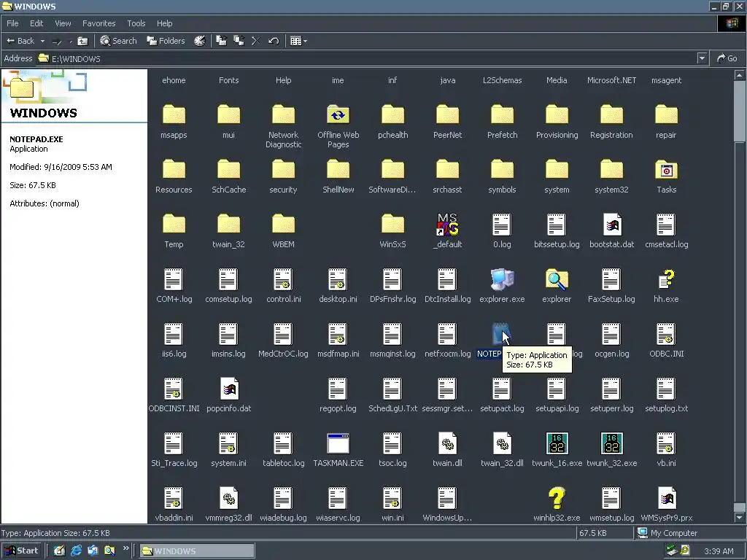This screenshot has height=560, width=747.
Task: Select the WMSysPr9.prx file icon
Action: tap(667, 499)
